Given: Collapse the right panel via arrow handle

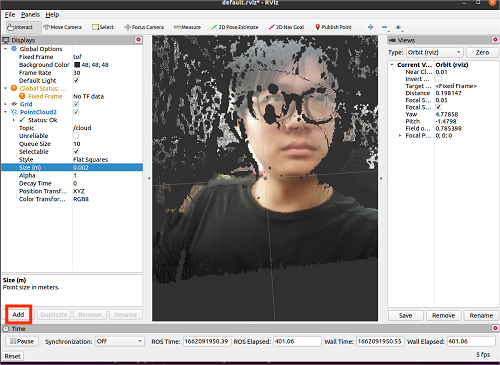Looking at the screenshot, I should point(381,179).
